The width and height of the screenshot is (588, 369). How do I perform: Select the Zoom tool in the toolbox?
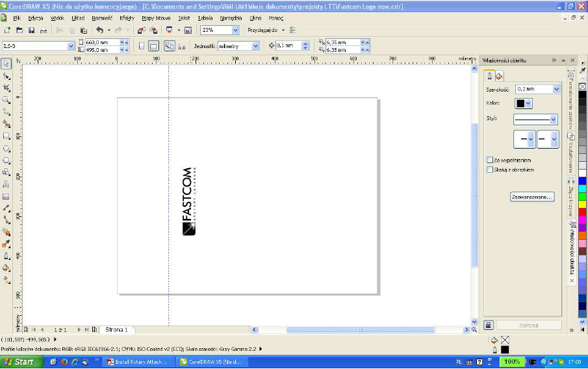[6, 100]
